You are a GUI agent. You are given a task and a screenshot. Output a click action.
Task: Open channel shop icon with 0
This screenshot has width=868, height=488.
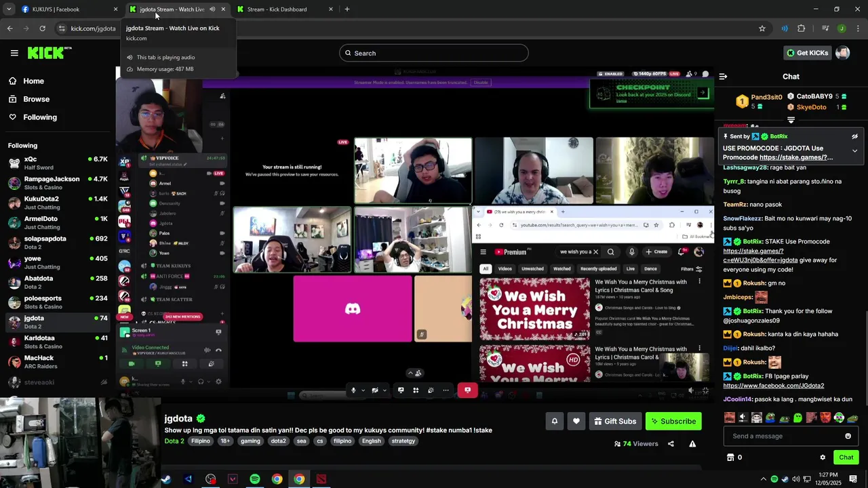point(734,457)
